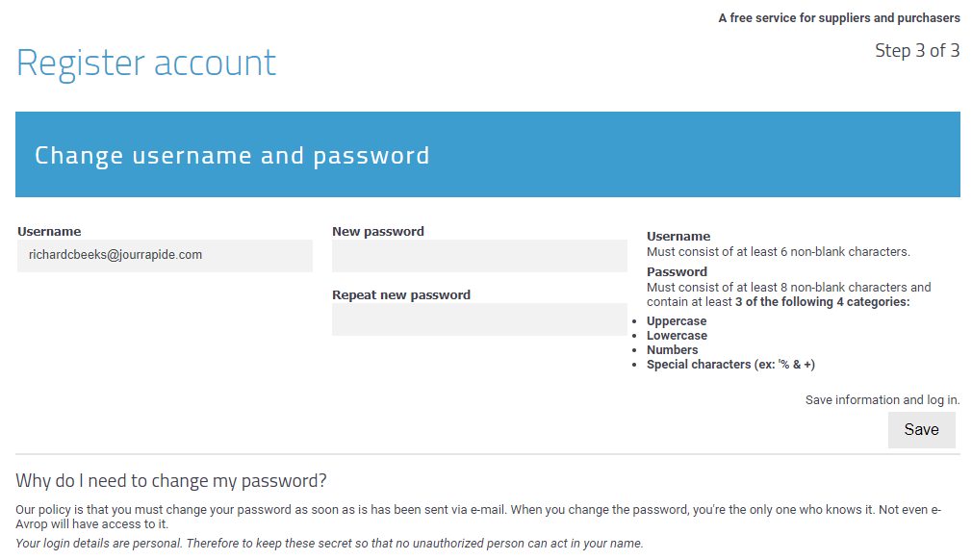The height and width of the screenshot is (560, 972).
Task: Click the Numbers requirement bullet
Action: coord(673,350)
